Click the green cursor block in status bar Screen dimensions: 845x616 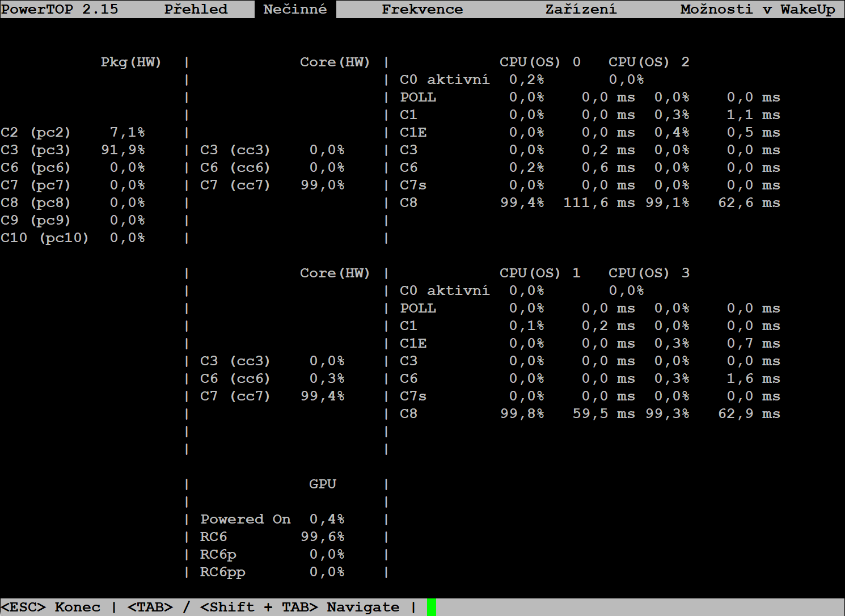(x=432, y=607)
